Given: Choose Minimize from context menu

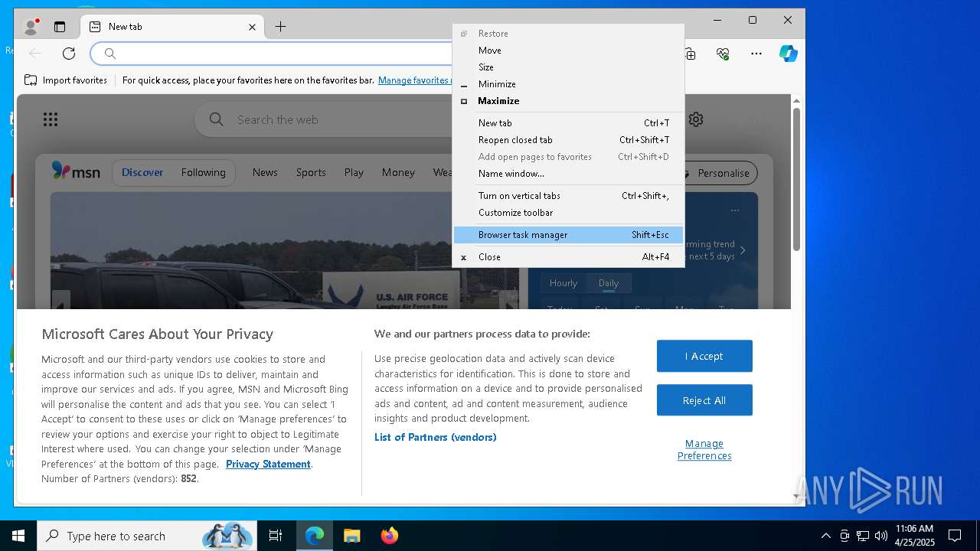Looking at the screenshot, I should (568, 84).
